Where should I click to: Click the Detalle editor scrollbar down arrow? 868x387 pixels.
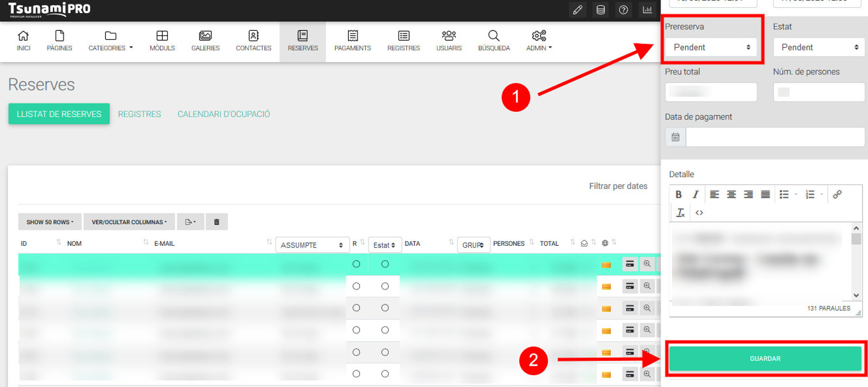click(x=856, y=295)
